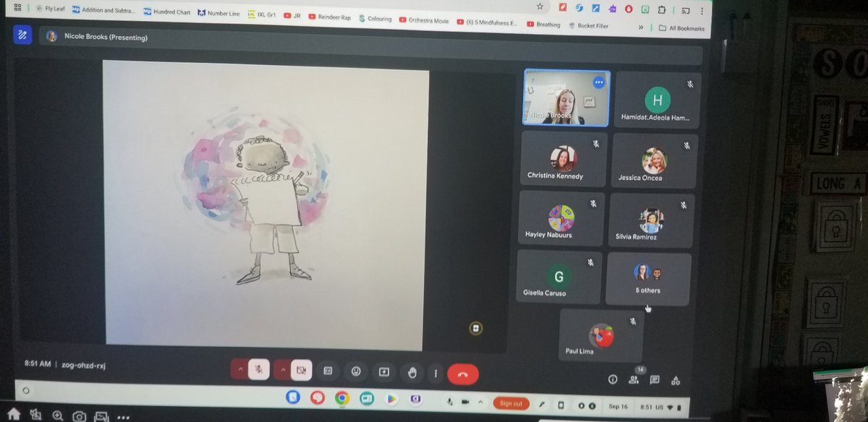Open the ChromeOS launcher circle
This screenshot has width=868, height=422.
point(26,389)
